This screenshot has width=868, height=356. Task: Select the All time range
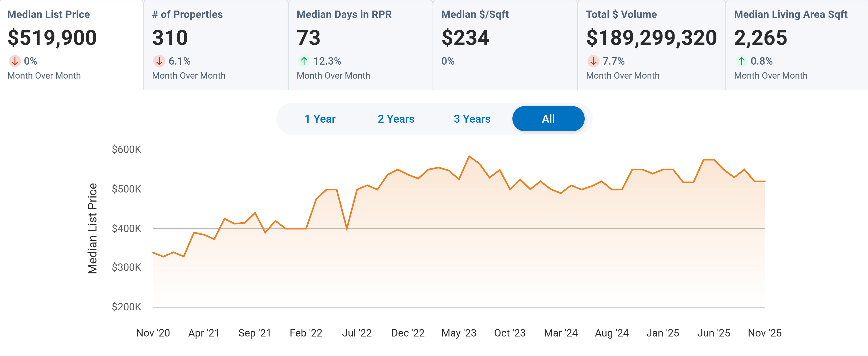pos(548,119)
